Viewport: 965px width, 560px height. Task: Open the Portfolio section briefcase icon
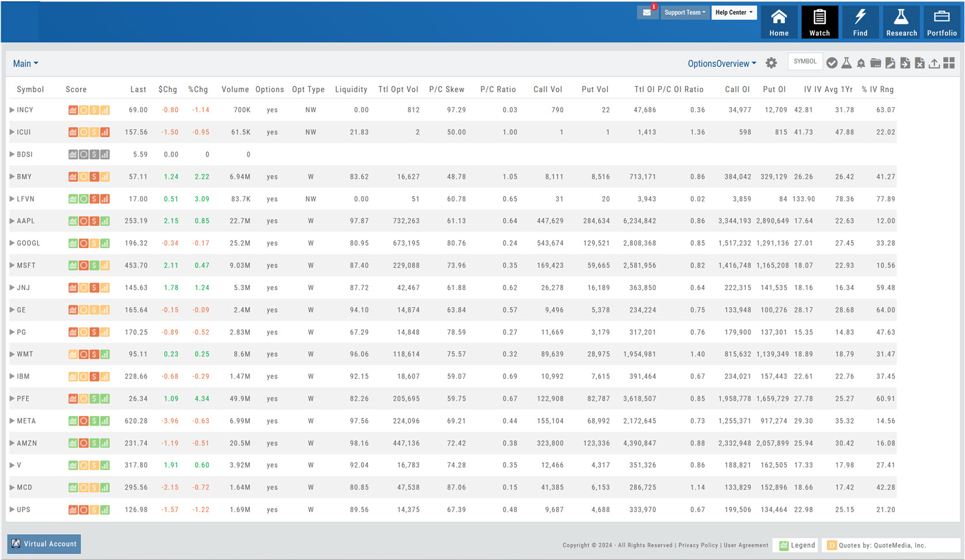click(x=942, y=22)
